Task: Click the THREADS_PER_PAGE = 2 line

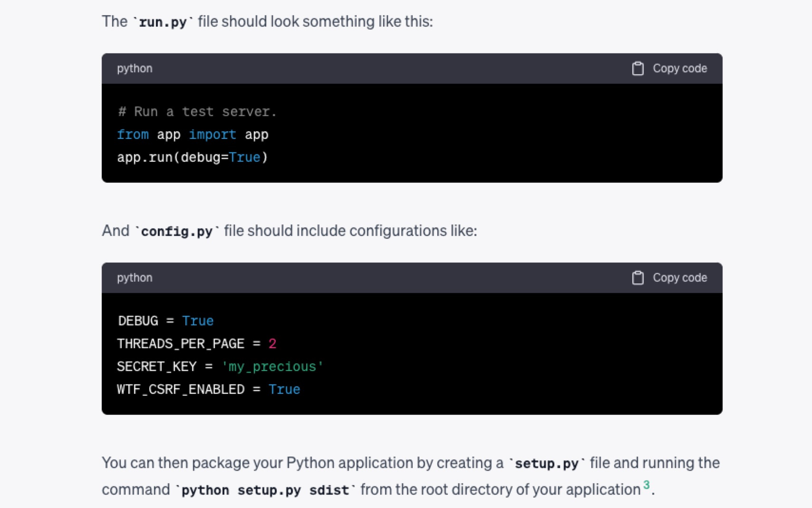Action: [x=196, y=343]
